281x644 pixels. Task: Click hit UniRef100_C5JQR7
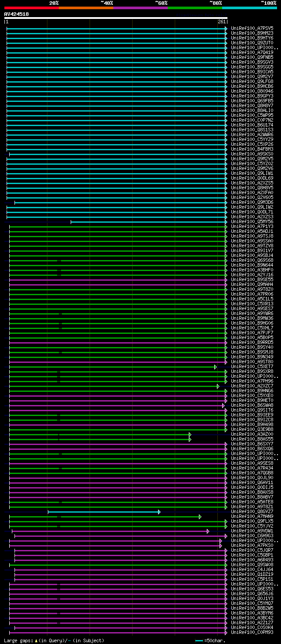pyautogui.click(x=252, y=550)
